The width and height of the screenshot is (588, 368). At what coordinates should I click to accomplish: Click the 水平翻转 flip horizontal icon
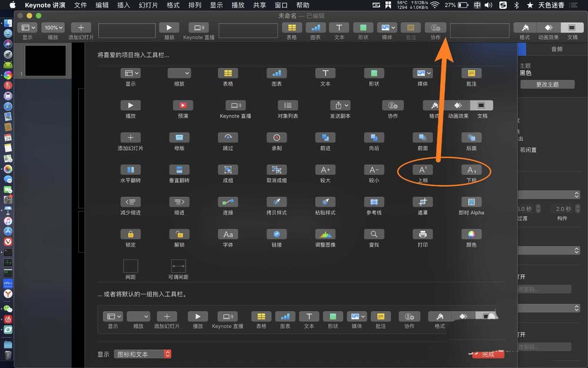click(131, 170)
